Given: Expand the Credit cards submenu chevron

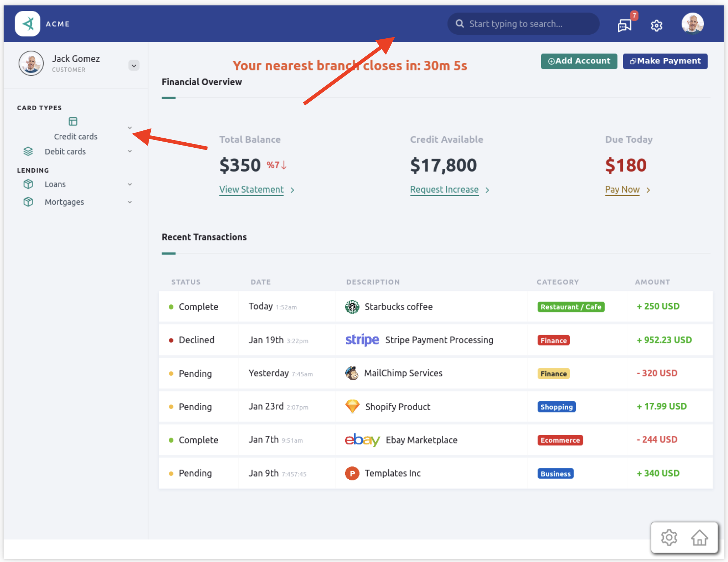Looking at the screenshot, I should (x=130, y=128).
